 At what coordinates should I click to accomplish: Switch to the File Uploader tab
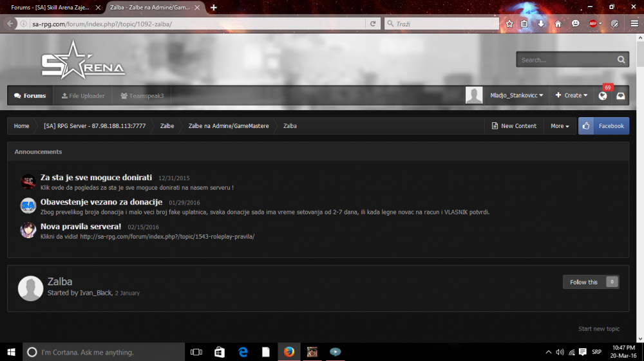(83, 96)
